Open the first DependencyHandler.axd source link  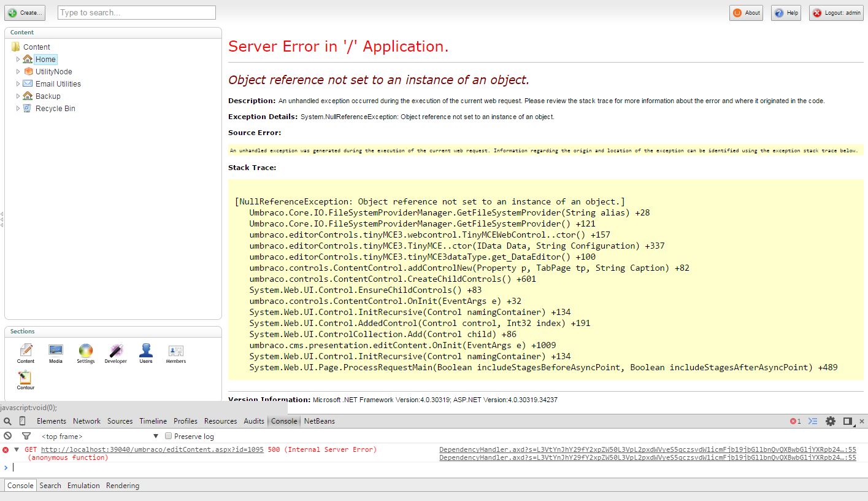pos(648,450)
